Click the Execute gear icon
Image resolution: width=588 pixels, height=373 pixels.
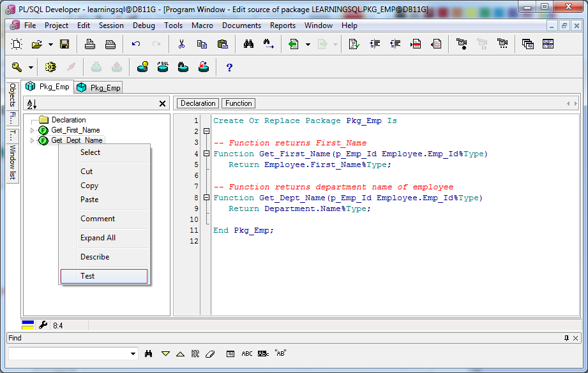pos(50,67)
